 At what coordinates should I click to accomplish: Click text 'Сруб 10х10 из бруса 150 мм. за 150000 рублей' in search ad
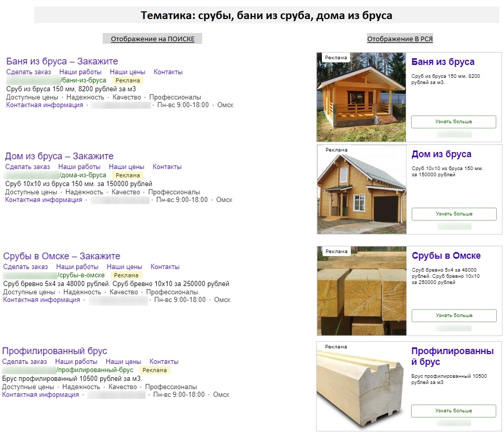79,183
